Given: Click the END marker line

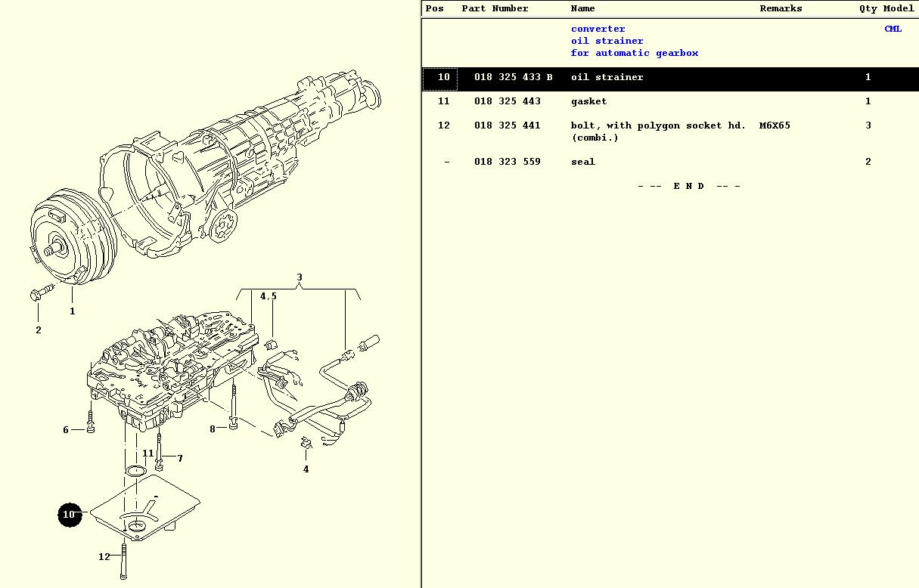Looking at the screenshot, I should 689,186.
